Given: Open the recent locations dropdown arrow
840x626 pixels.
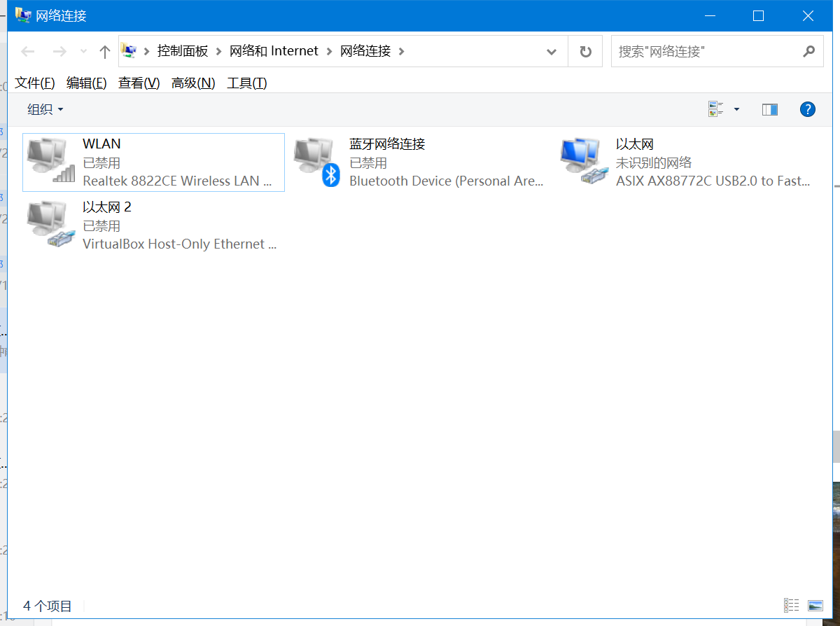Looking at the screenshot, I should click(84, 51).
